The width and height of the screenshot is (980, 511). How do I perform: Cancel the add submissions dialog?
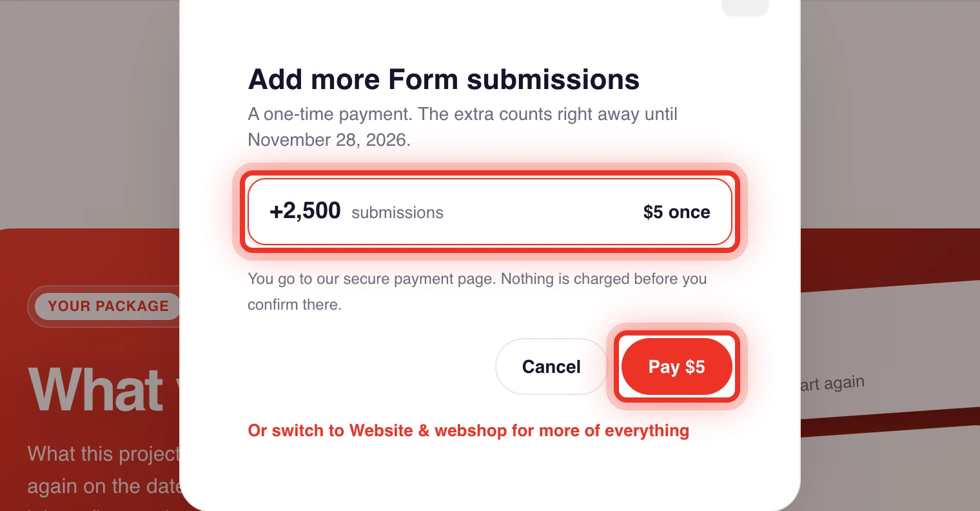(551, 366)
